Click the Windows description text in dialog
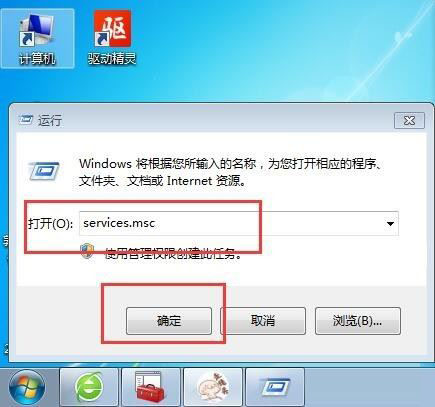This screenshot has width=435, height=407. (231, 172)
